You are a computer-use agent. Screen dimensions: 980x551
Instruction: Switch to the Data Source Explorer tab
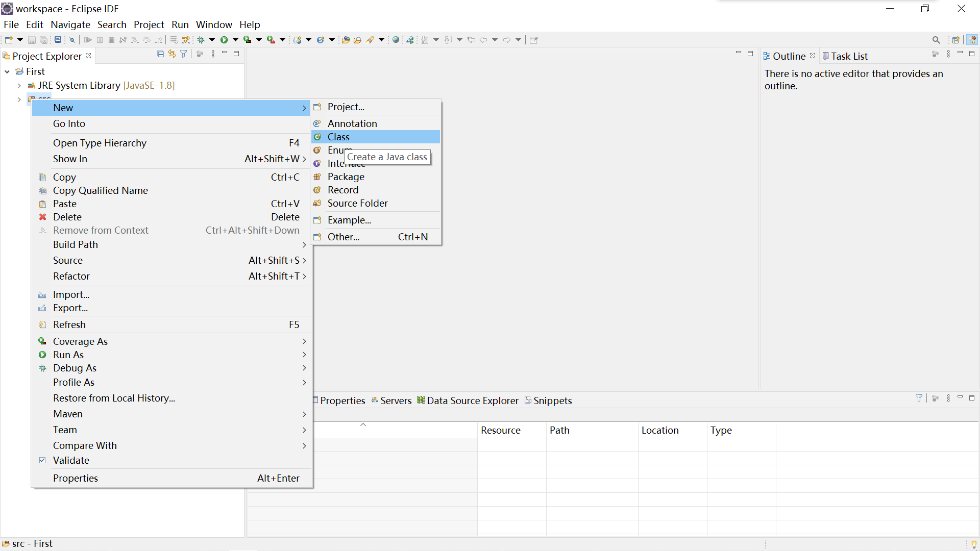(468, 400)
